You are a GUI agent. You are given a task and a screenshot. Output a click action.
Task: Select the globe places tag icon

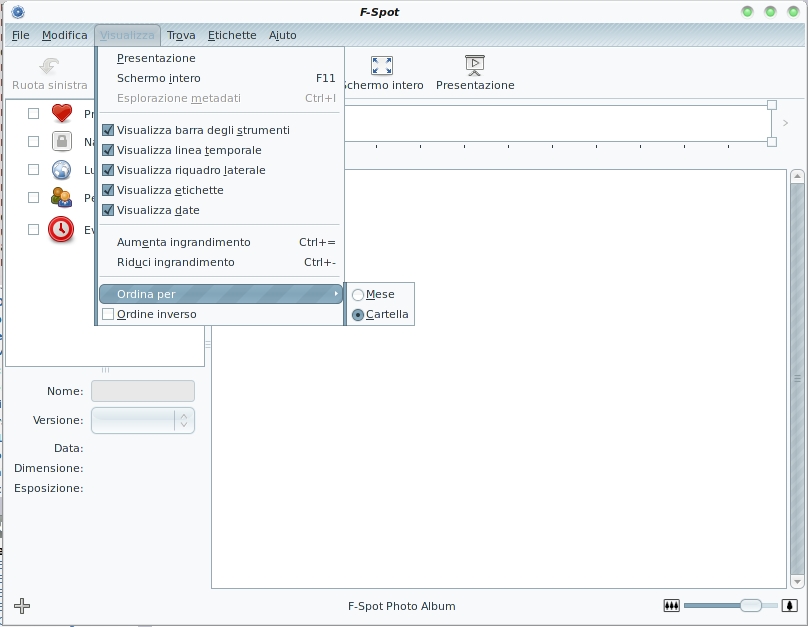click(x=62, y=170)
